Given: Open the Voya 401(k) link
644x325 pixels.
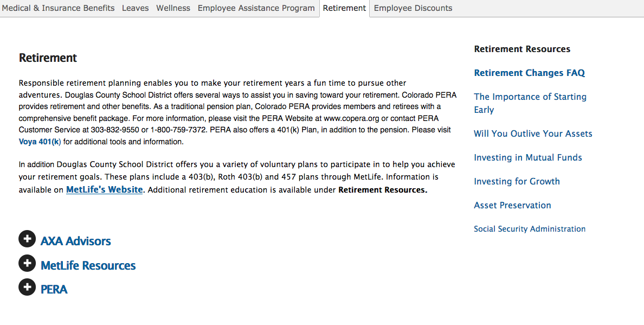Looking at the screenshot, I should click(x=40, y=142).
